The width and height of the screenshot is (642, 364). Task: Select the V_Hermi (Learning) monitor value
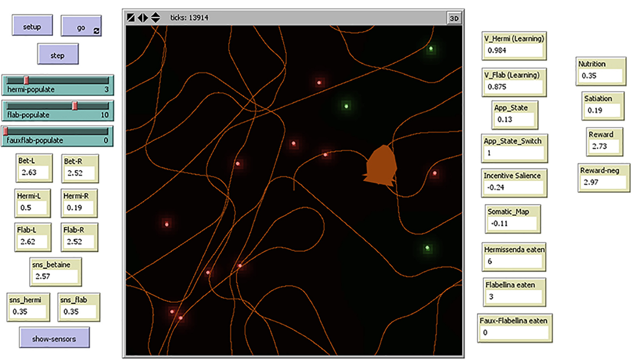[x=514, y=51]
